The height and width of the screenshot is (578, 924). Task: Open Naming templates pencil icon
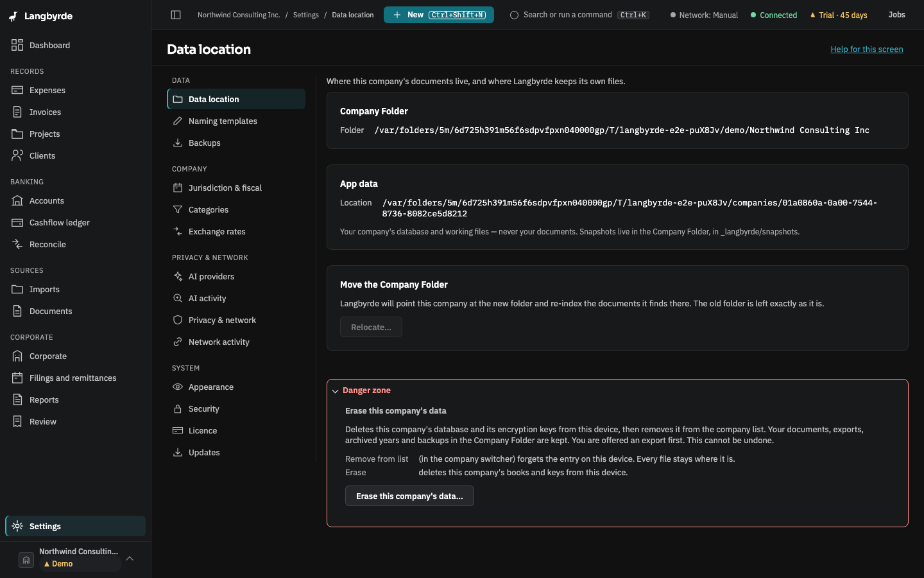click(x=178, y=121)
